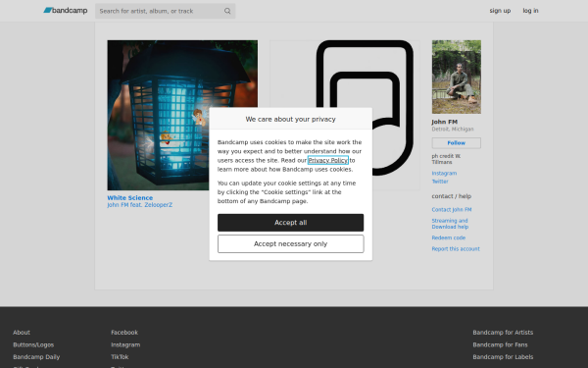
Task: Open Facebook link in footer
Action: click(124, 333)
